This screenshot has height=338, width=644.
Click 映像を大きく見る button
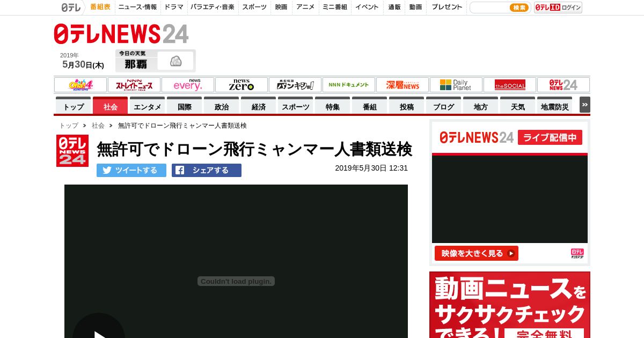click(x=477, y=253)
